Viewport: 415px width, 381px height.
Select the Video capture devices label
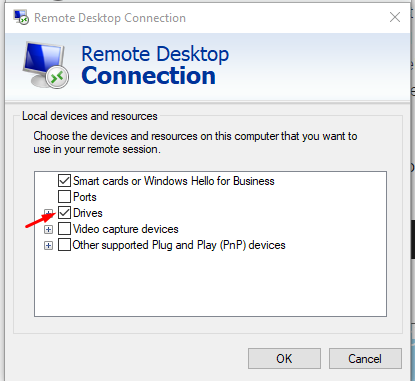click(x=126, y=229)
